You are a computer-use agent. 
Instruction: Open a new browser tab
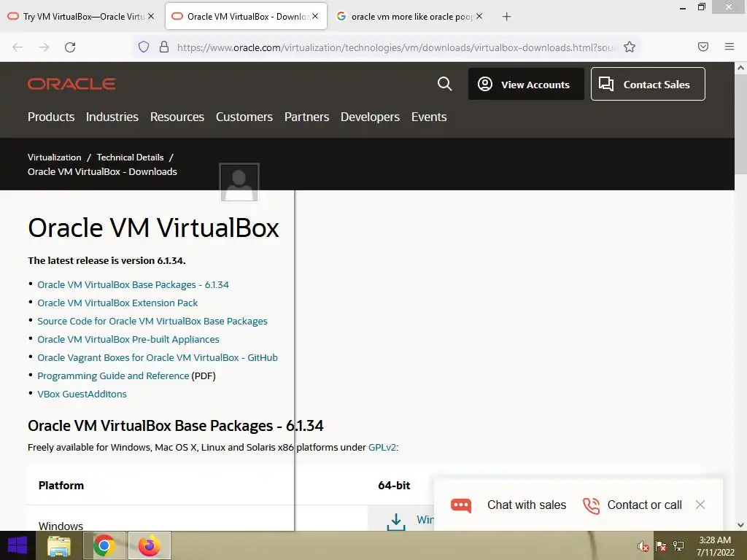[506, 17]
